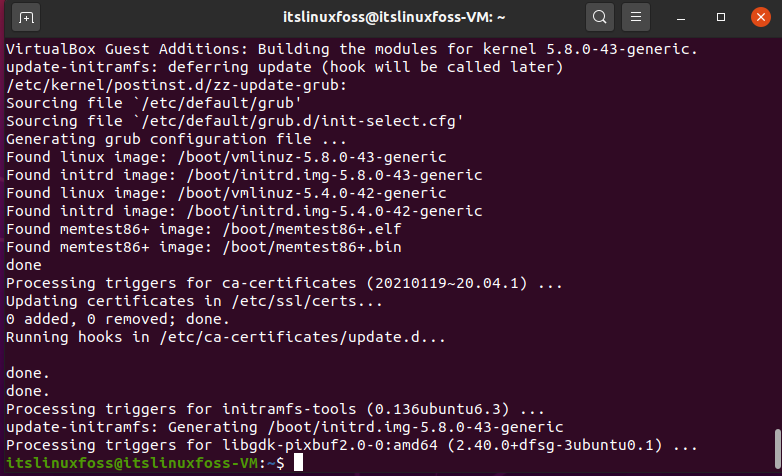Click the /boot/initrd.img-5.4.0-42-generic path
The height and width of the screenshot is (476, 782).
click(334, 211)
